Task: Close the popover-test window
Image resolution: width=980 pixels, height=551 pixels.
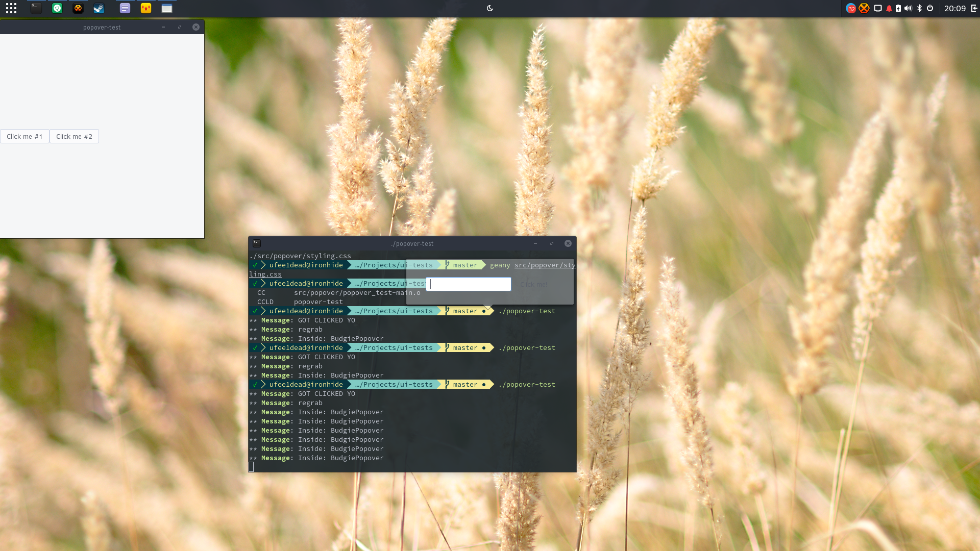Action: tap(196, 27)
